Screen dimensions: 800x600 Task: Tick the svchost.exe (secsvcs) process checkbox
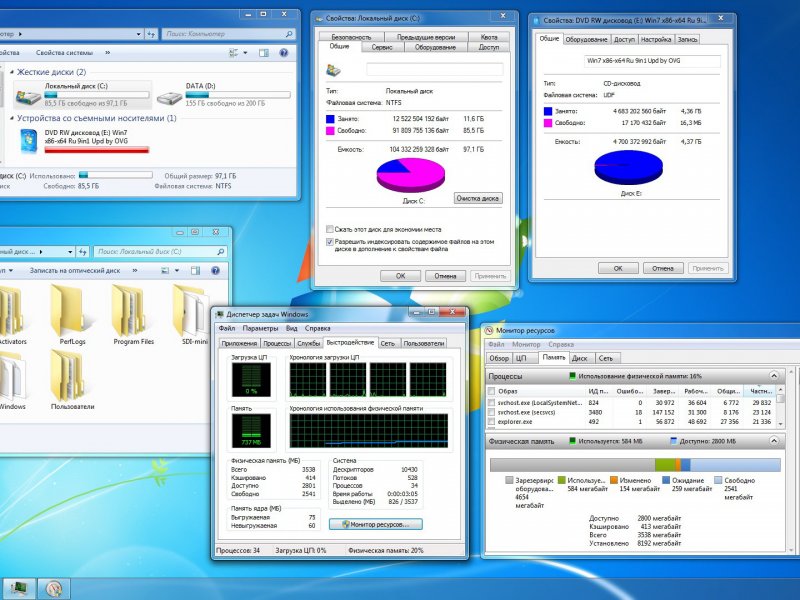pos(491,412)
